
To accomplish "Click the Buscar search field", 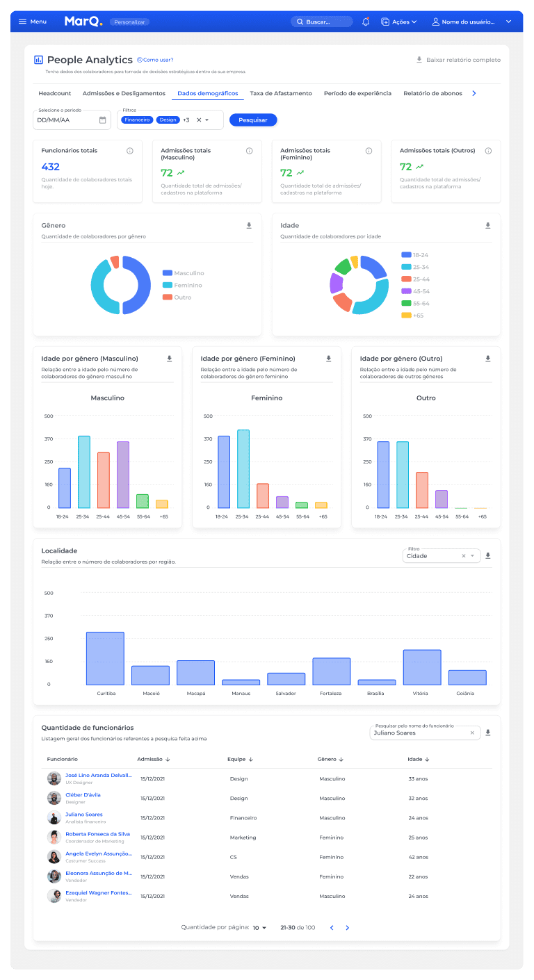I will point(322,22).
